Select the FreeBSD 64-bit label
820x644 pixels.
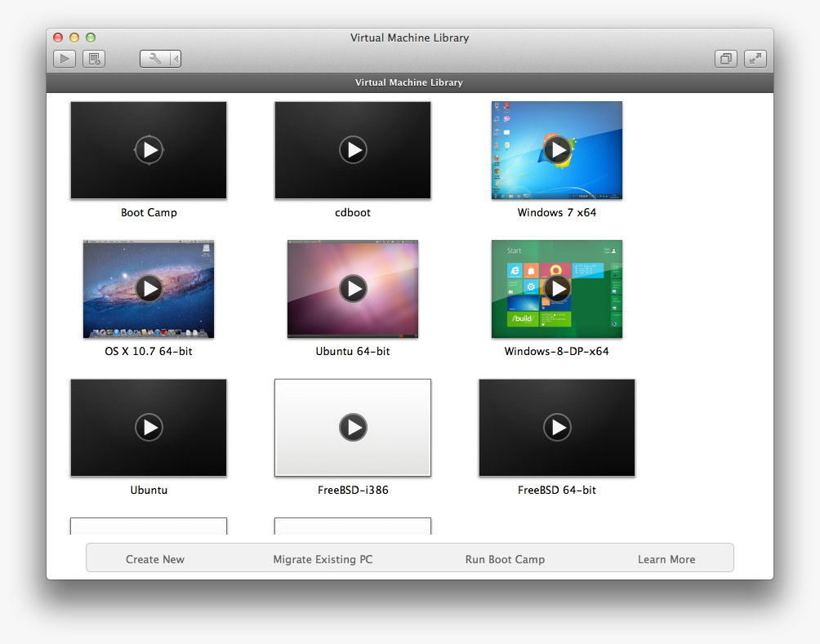tap(557, 491)
